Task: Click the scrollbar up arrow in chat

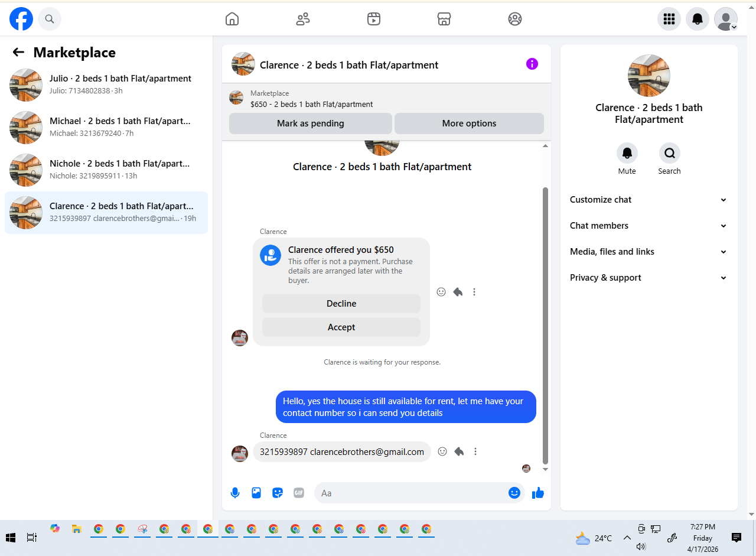Action: 545,145
